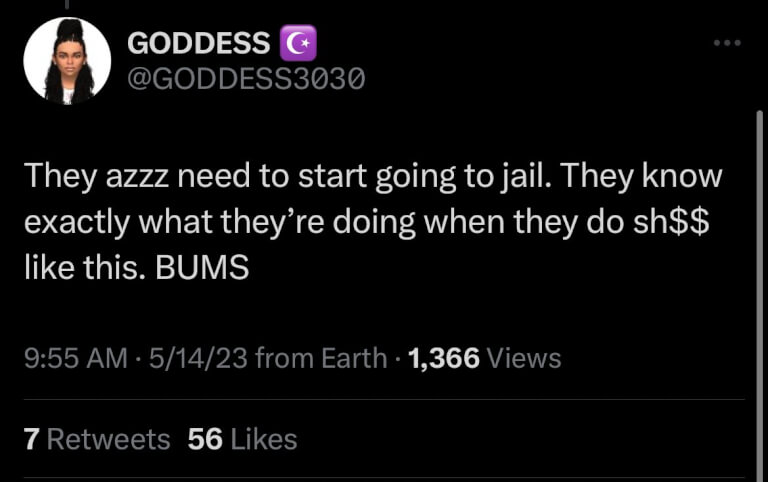Viewport: 768px width, 482px height.
Task: Click the 'Views' label
Action: click(x=524, y=358)
